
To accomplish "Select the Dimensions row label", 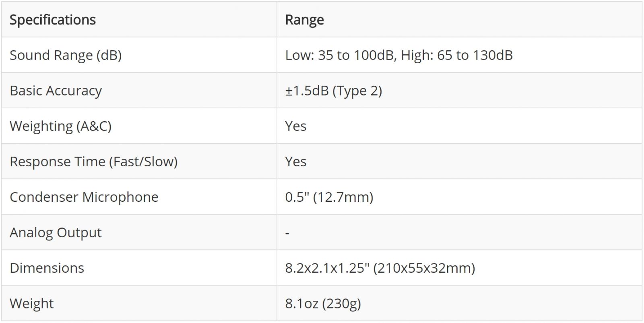I will point(47,268).
